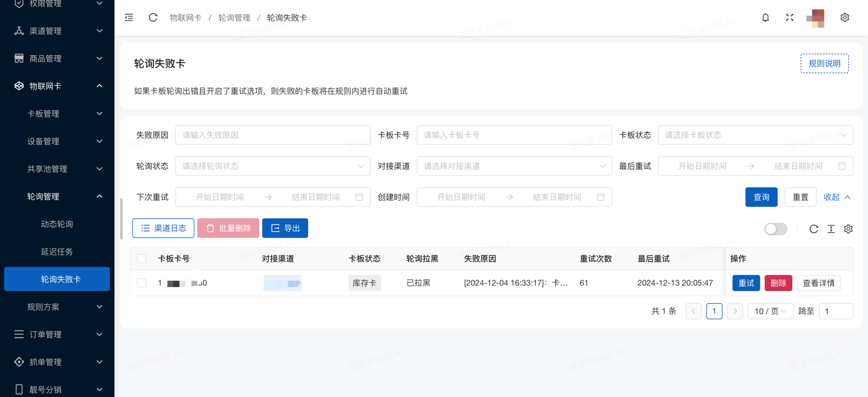Click the page refresh icon in header

(153, 18)
